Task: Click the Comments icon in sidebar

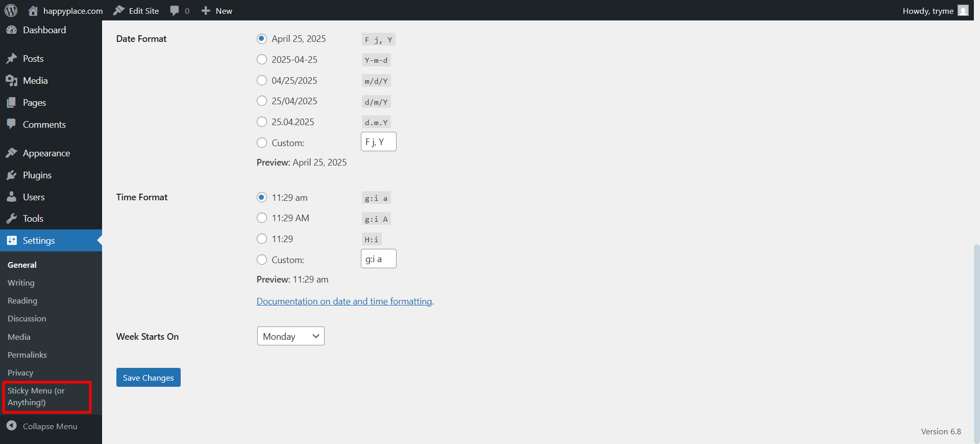Action: pyautogui.click(x=12, y=124)
